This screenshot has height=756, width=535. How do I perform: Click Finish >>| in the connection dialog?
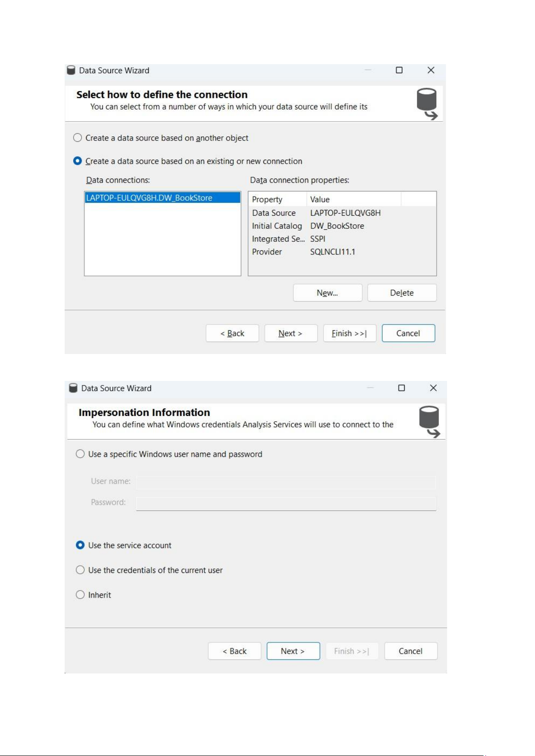click(350, 333)
